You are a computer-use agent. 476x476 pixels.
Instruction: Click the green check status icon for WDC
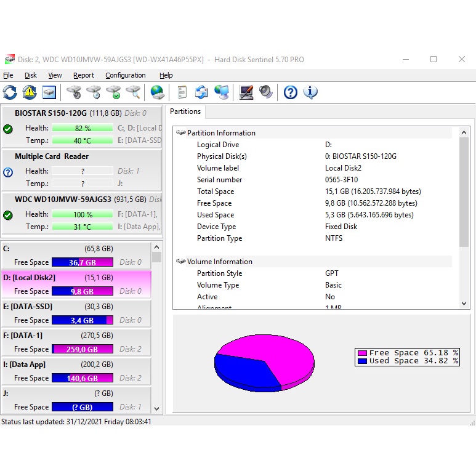coord(8,216)
